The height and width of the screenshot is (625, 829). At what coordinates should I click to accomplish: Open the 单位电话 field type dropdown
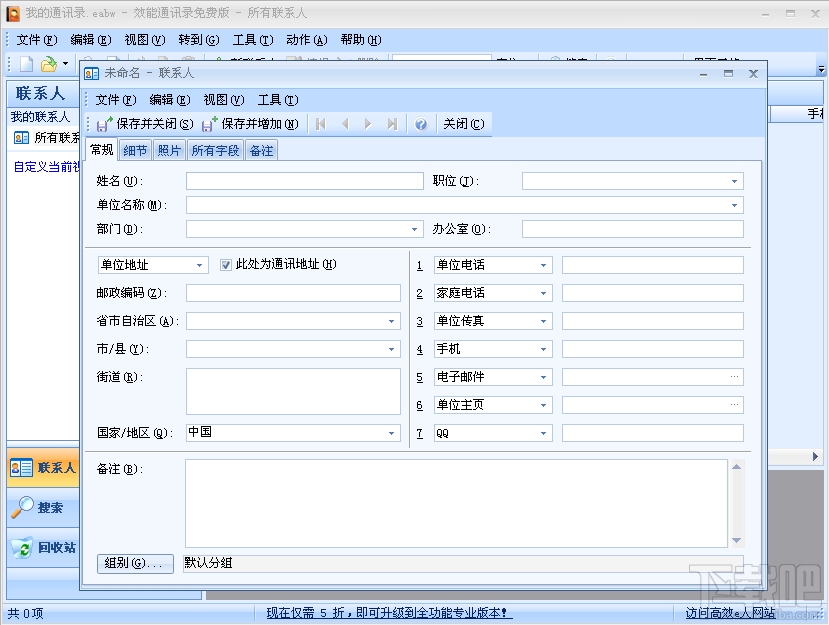pos(546,264)
